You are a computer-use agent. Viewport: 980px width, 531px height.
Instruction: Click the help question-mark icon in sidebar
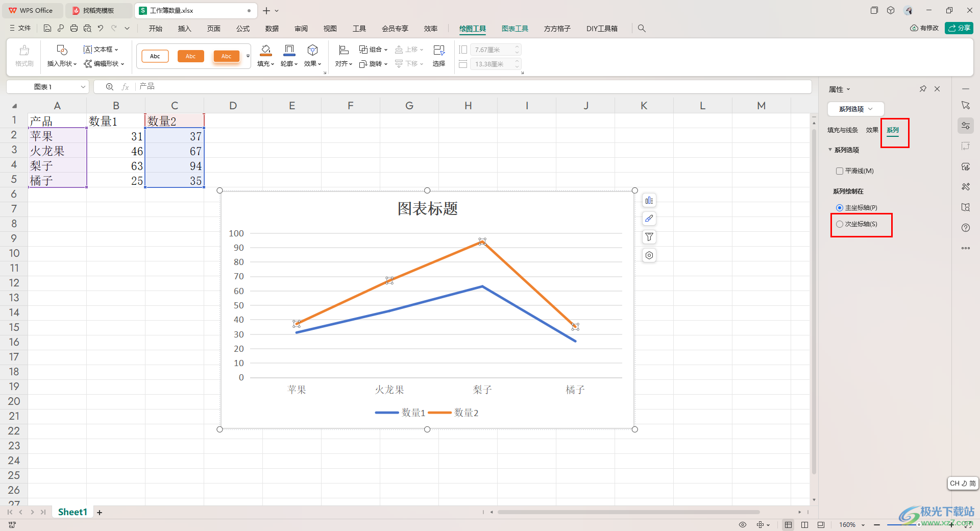(x=966, y=228)
